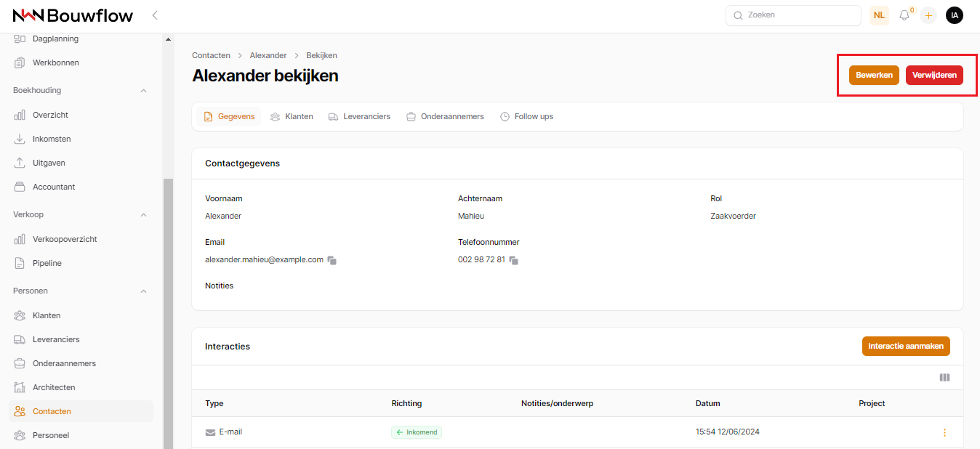
Task: Click the plus quick-add icon
Action: [x=928, y=15]
